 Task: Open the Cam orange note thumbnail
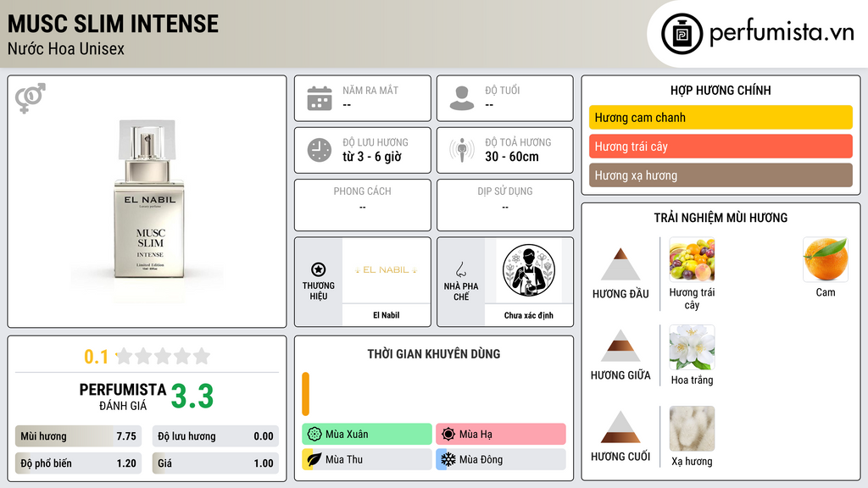826,259
